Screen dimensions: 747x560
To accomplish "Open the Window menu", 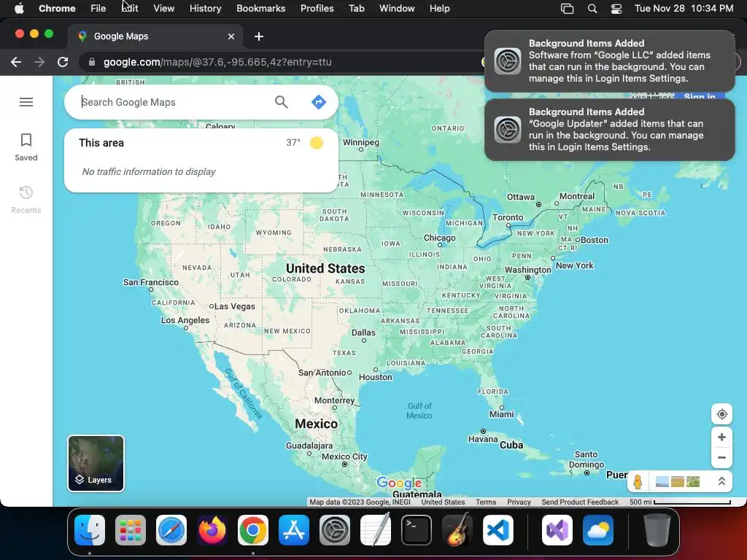I will [x=397, y=8].
